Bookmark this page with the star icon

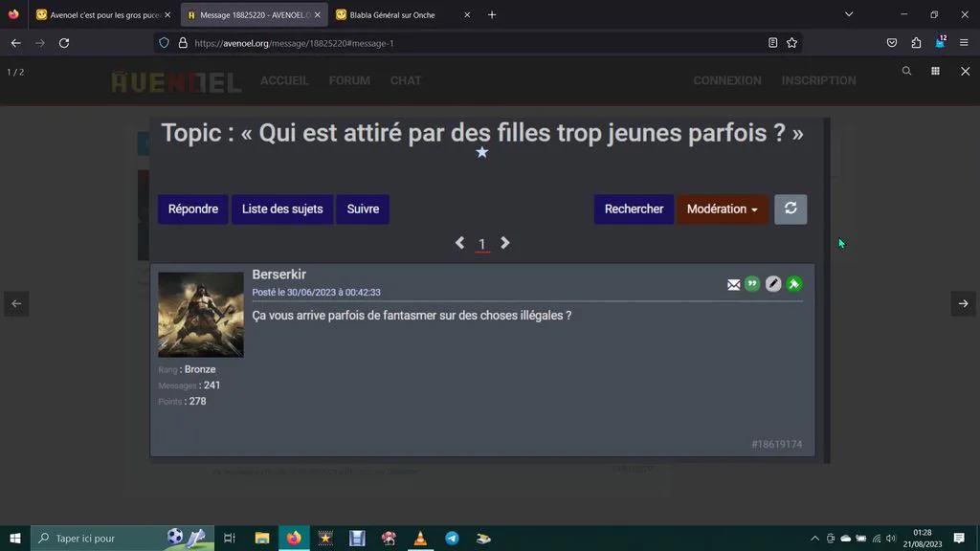[x=791, y=43]
